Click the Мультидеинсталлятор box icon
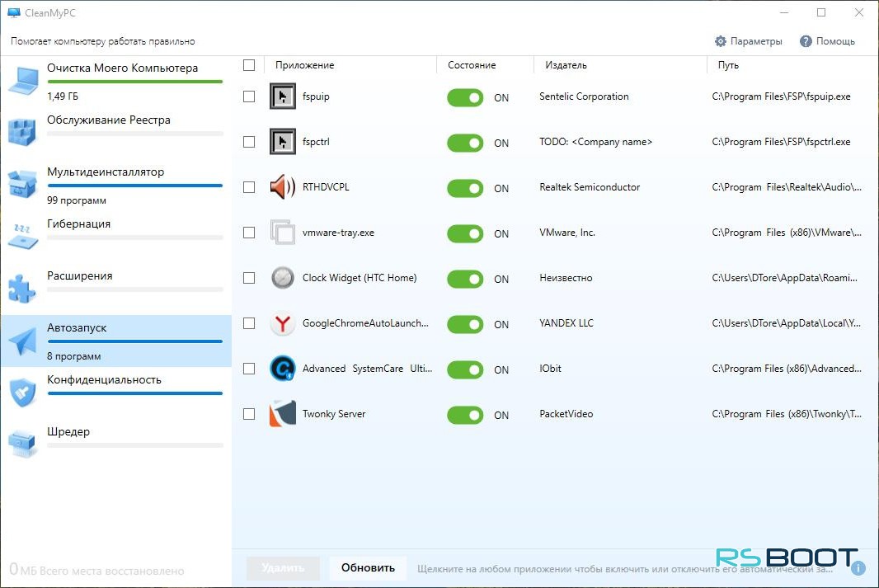879x588 pixels. coord(22,184)
